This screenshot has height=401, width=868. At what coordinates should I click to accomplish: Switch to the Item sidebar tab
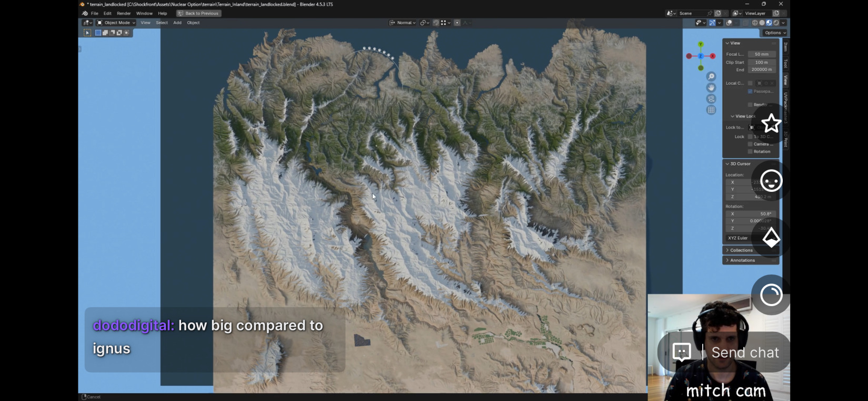(785, 47)
